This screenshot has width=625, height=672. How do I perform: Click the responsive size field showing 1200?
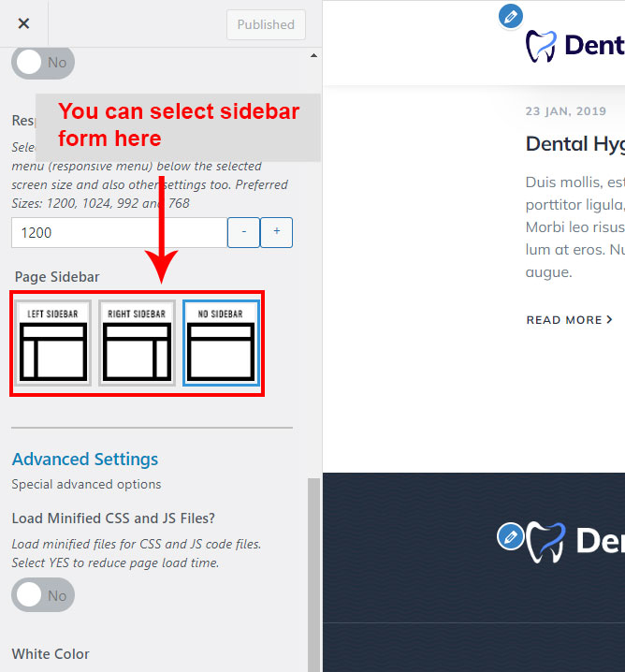(x=118, y=233)
